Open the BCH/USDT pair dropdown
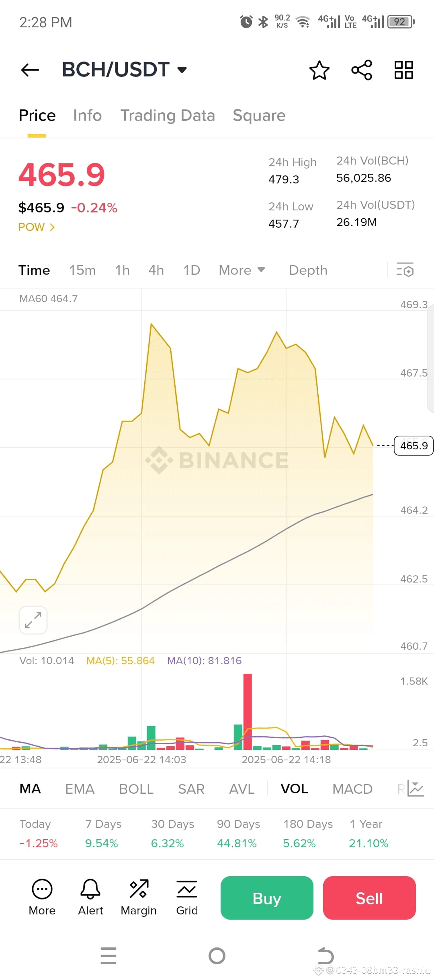Image resolution: width=434 pixels, height=980 pixels. click(124, 70)
